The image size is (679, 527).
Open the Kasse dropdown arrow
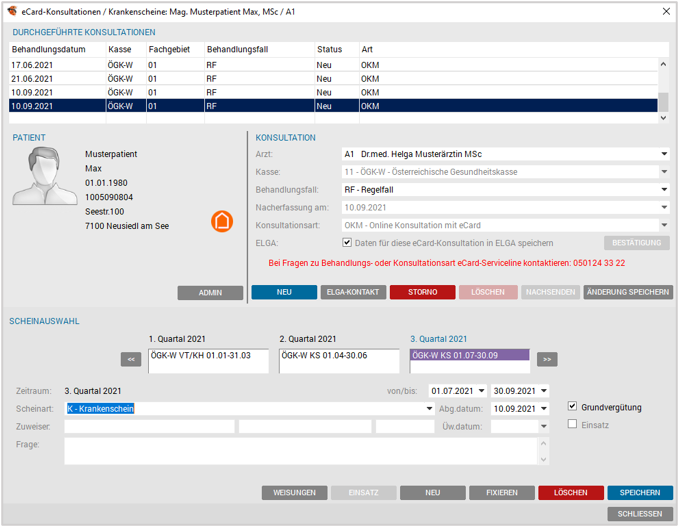coord(664,172)
